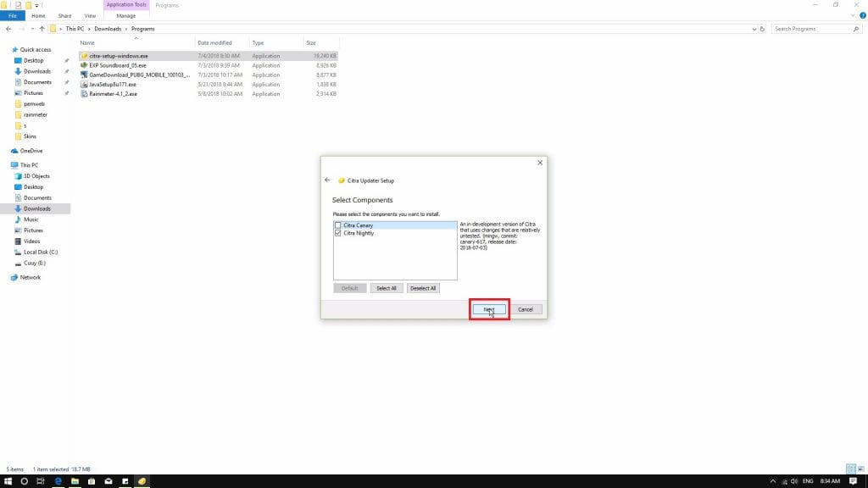The width and height of the screenshot is (868, 488).
Task: Open Microsoft Store from taskbar
Action: tap(92, 481)
